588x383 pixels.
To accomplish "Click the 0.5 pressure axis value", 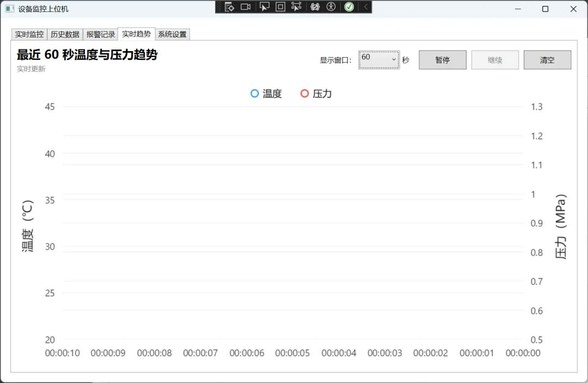I will coord(537,340).
